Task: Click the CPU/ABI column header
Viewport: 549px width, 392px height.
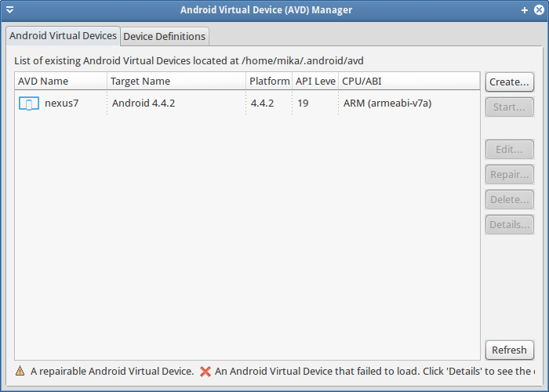Action: click(408, 81)
